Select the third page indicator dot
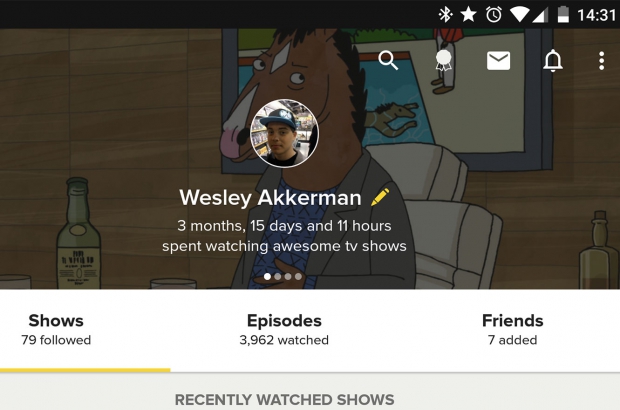This screenshot has width=620, height=410. [288, 277]
